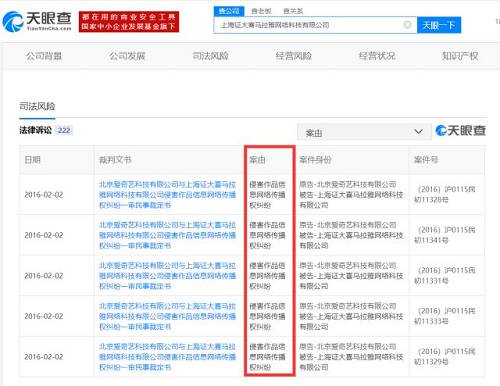
Task: Click the plaintiff/defendant cell in the 11331号 row
Action: point(351,276)
